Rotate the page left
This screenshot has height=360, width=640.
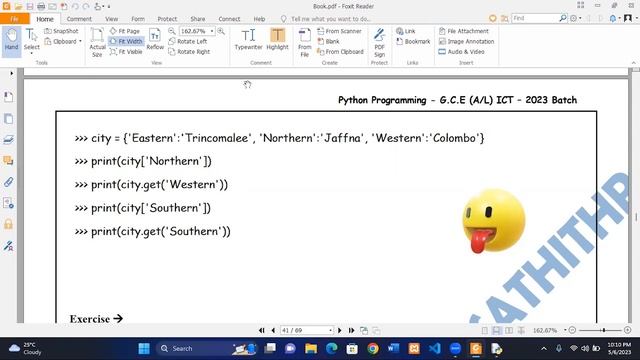(188, 41)
